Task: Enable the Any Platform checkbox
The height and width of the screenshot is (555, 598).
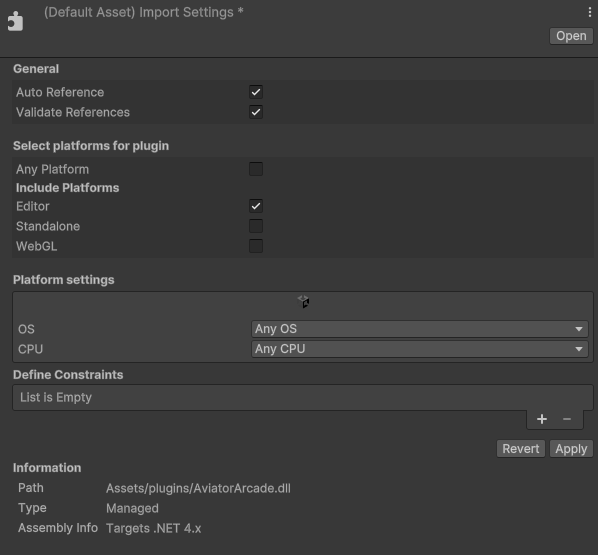Action: tap(256, 169)
